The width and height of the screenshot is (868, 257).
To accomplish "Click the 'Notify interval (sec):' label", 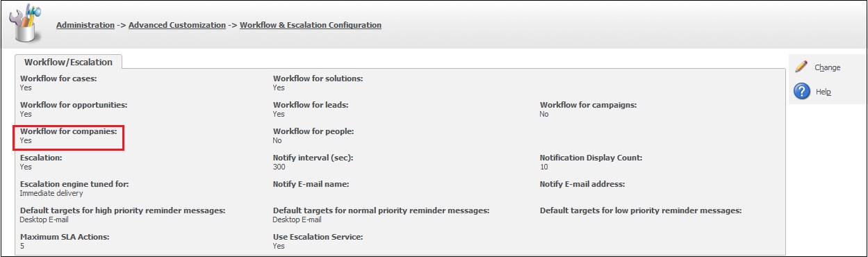I will tap(313, 158).
